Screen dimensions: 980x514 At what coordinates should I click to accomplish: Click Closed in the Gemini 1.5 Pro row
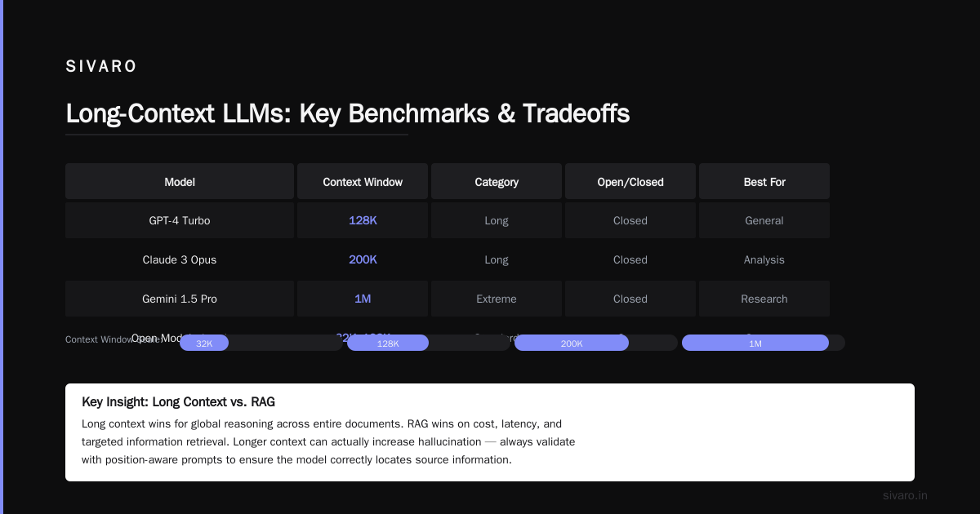pyautogui.click(x=630, y=299)
